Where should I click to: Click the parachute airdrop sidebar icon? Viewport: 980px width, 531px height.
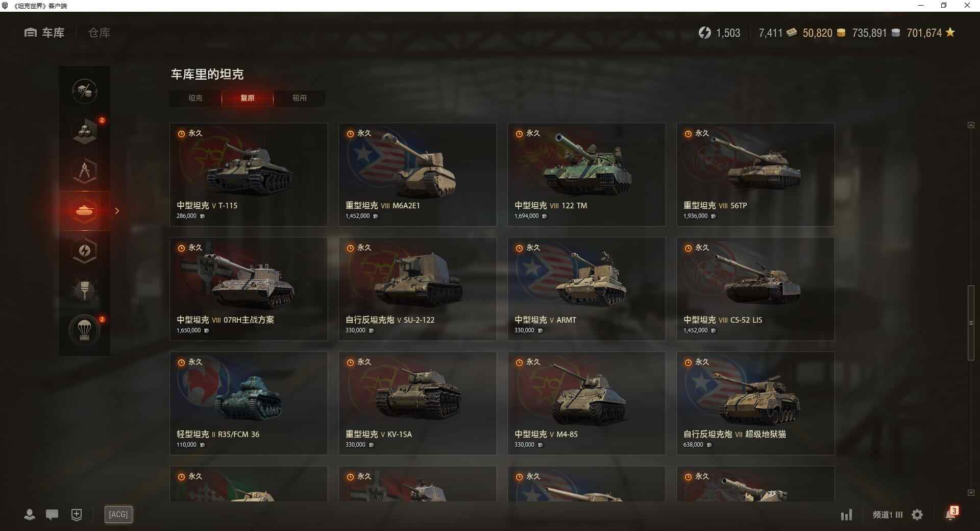(x=85, y=330)
